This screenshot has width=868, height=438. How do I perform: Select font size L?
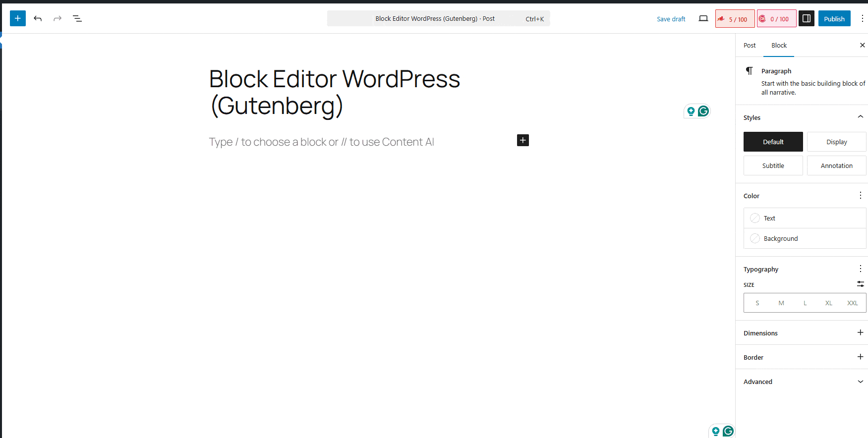805,303
